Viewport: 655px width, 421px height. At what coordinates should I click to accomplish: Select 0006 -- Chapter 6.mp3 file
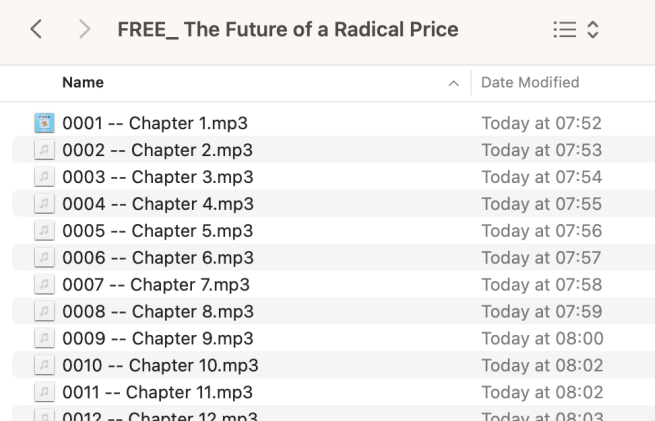tap(333, 258)
